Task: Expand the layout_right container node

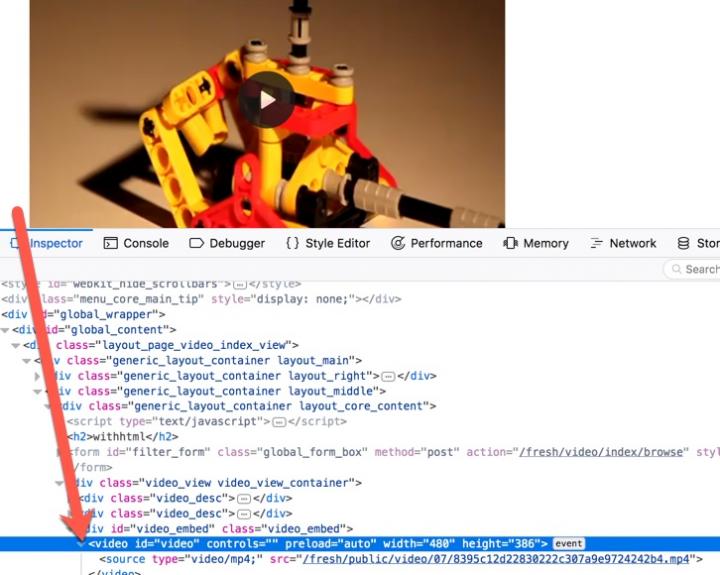Action: [x=38, y=376]
